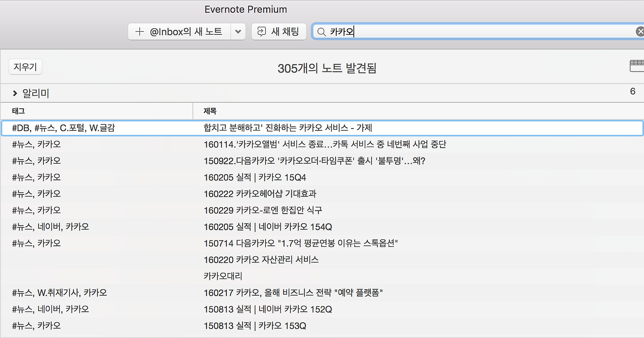Expand the 알리미 reminders section
The image size is (644, 338).
point(15,94)
